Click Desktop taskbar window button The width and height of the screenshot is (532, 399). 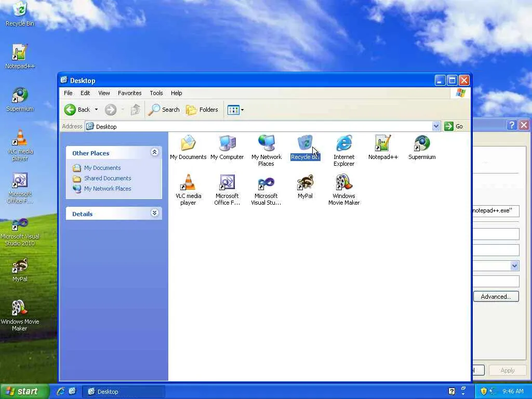pyautogui.click(x=124, y=392)
